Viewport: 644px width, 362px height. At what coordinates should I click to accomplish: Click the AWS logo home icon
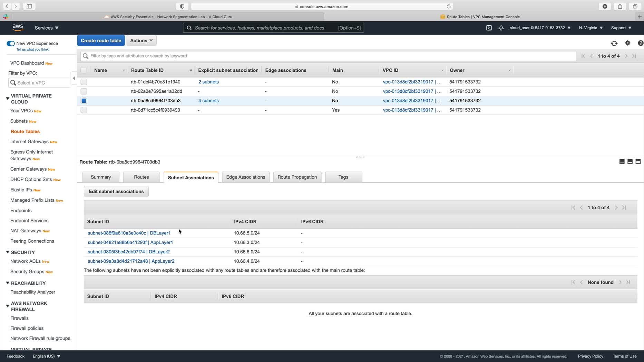tap(18, 28)
